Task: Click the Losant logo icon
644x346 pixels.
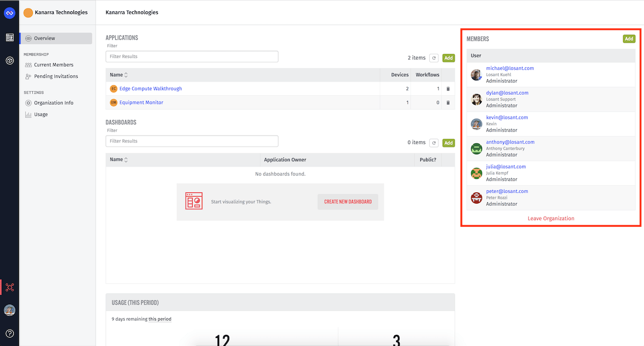Action: coord(10,12)
